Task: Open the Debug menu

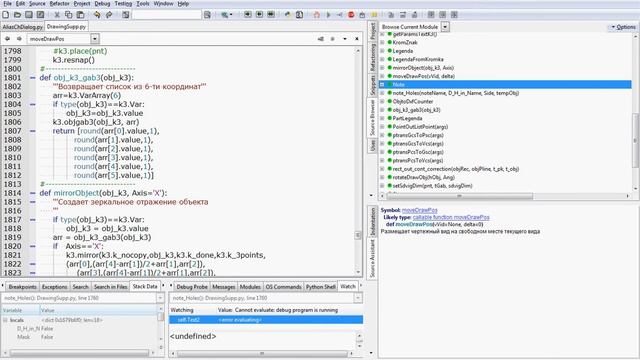Action: tap(102, 4)
